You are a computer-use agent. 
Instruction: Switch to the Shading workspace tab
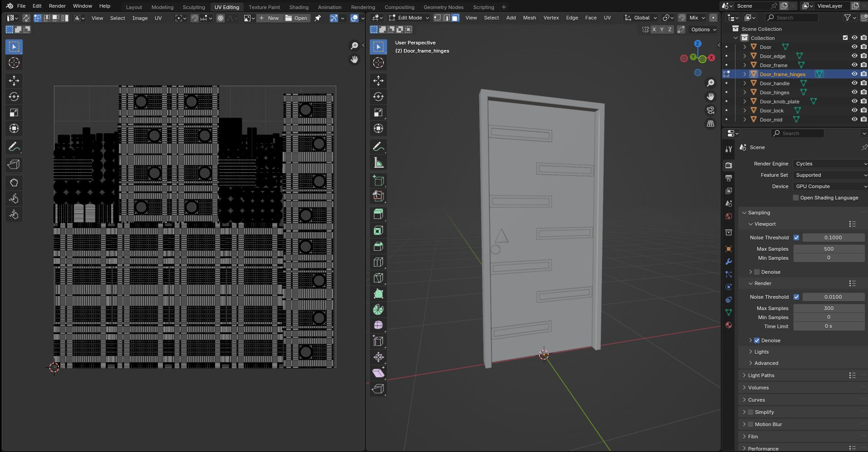click(299, 7)
